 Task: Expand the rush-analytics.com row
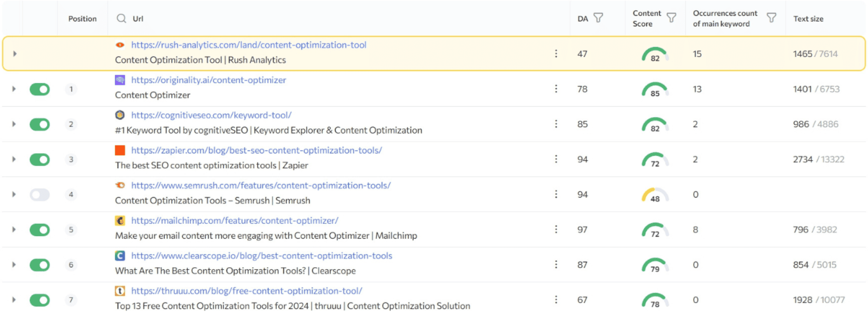pyautogui.click(x=15, y=54)
